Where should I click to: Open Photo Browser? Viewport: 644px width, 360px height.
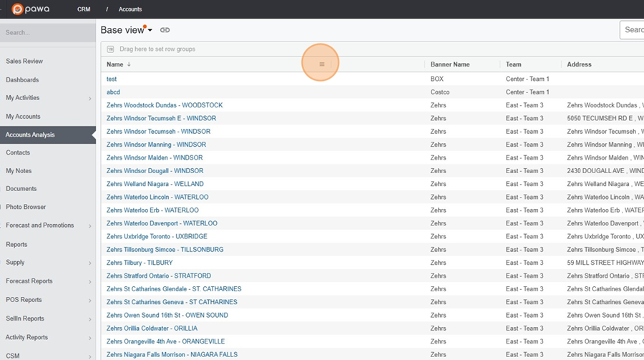[26, 207]
